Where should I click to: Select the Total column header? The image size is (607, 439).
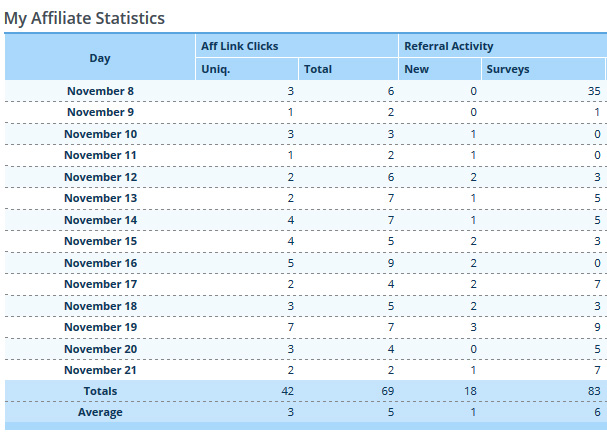click(x=318, y=70)
